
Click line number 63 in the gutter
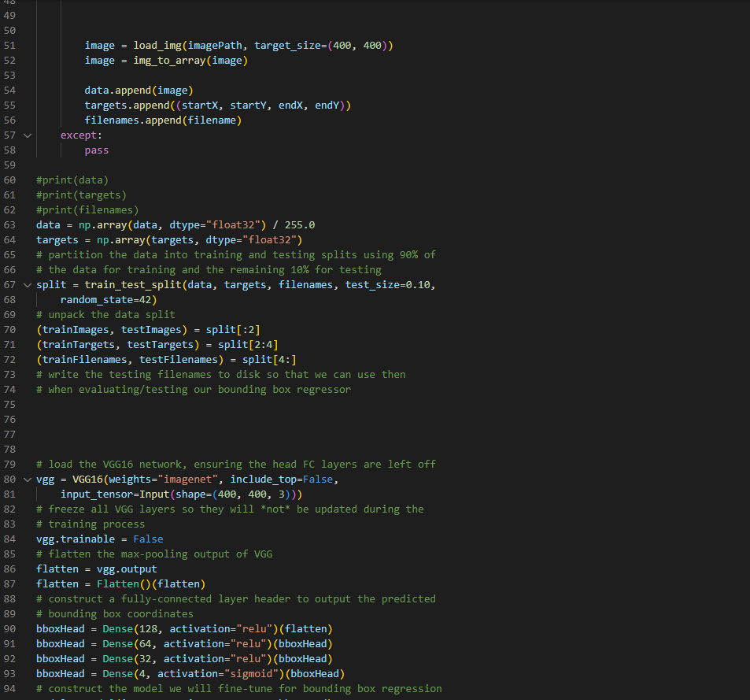tap(9, 225)
